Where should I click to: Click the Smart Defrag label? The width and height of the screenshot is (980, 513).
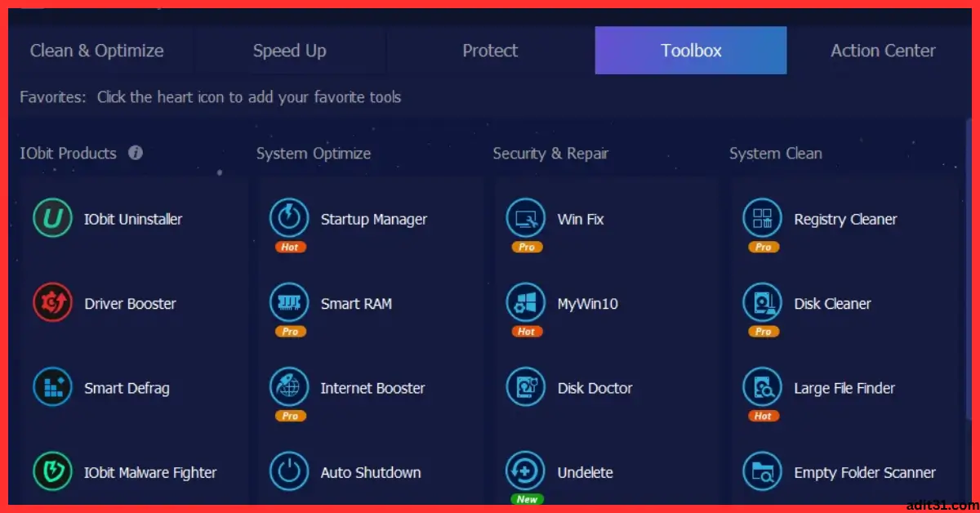pos(127,388)
